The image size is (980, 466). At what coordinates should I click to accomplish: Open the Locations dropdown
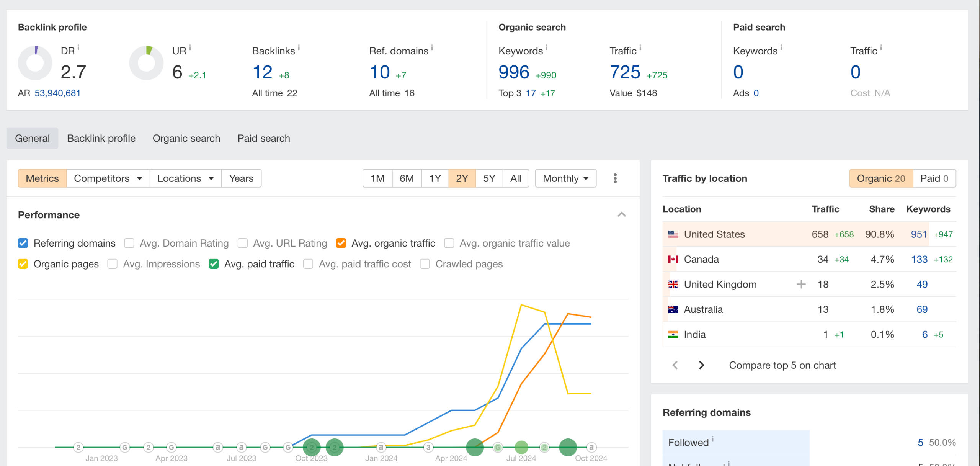tap(185, 178)
